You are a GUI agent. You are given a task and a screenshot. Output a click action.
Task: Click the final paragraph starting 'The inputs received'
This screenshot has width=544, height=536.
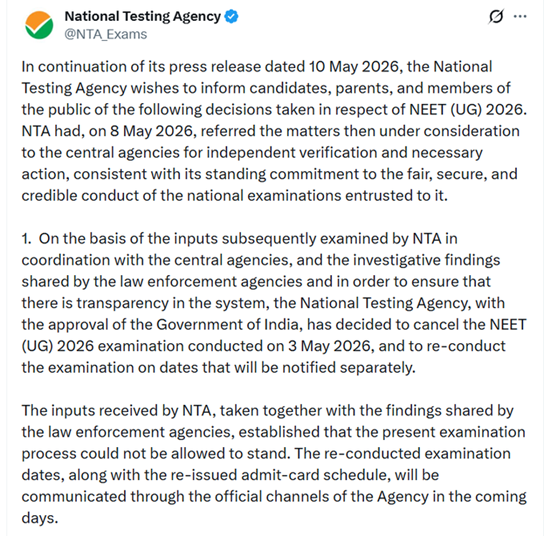click(x=274, y=464)
